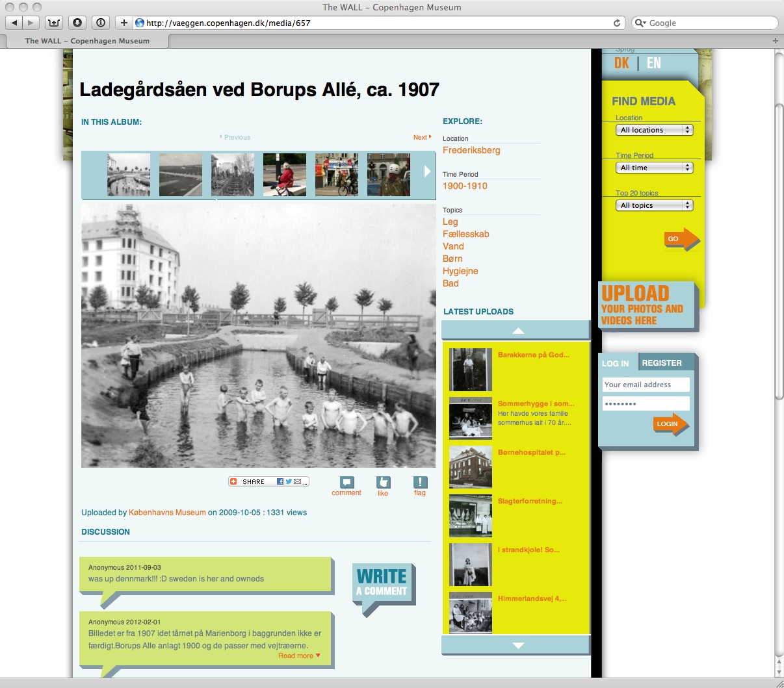Image resolution: width=784 pixels, height=688 pixels.
Task: Go to Previous album item
Action: coord(235,137)
